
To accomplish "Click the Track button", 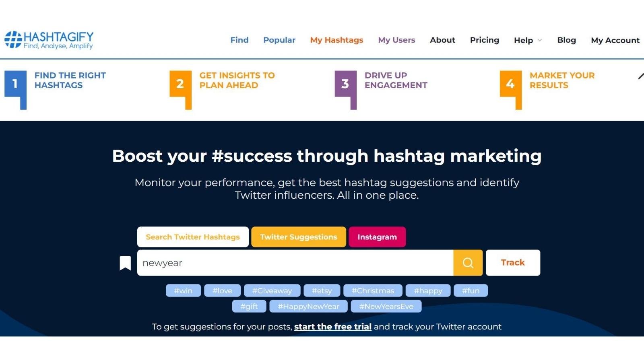I will pos(513,263).
